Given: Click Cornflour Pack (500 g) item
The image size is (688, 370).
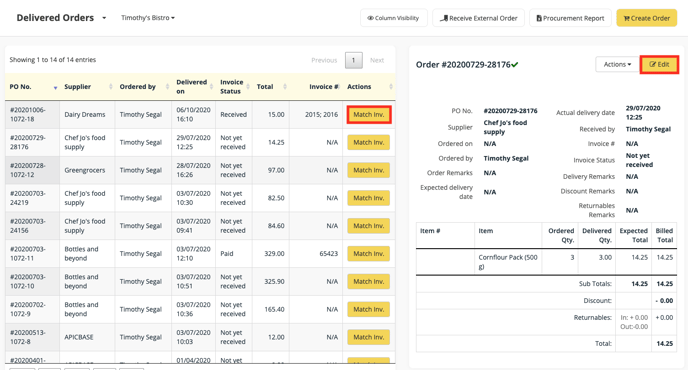Looking at the screenshot, I should tap(508, 262).
